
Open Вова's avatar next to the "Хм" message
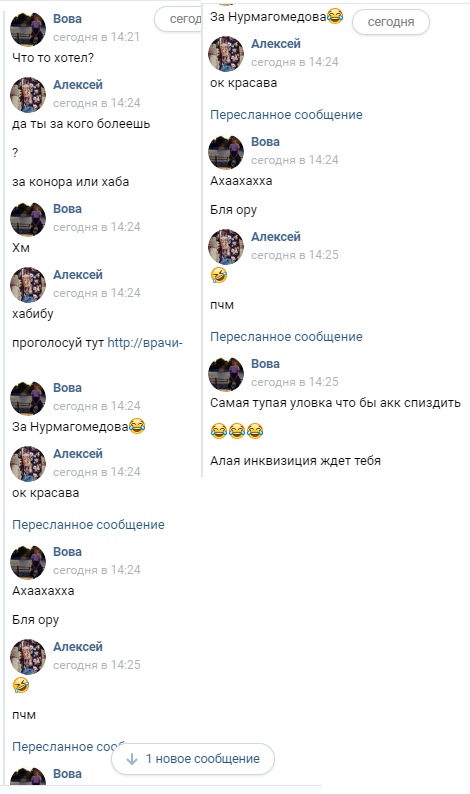pyautogui.click(x=28, y=218)
